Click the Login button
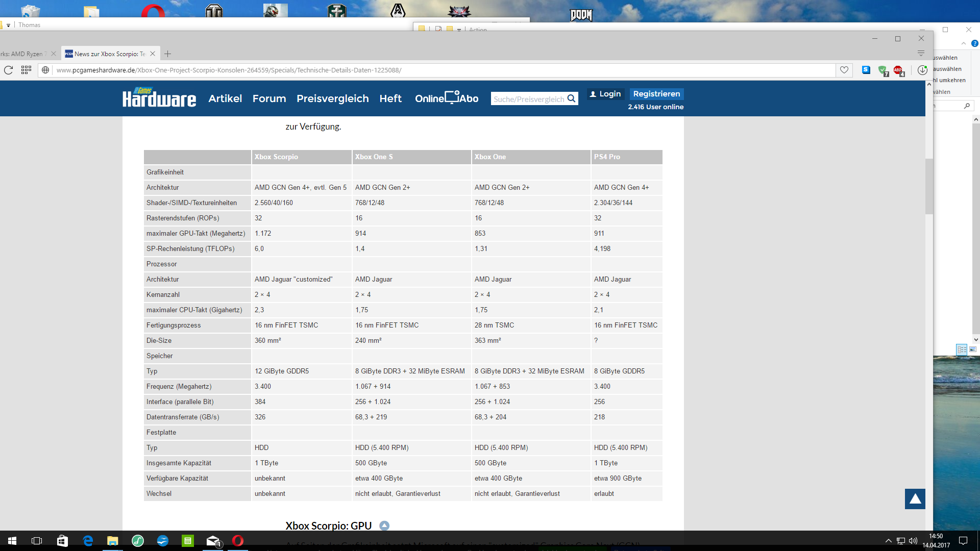 [605, 94]
